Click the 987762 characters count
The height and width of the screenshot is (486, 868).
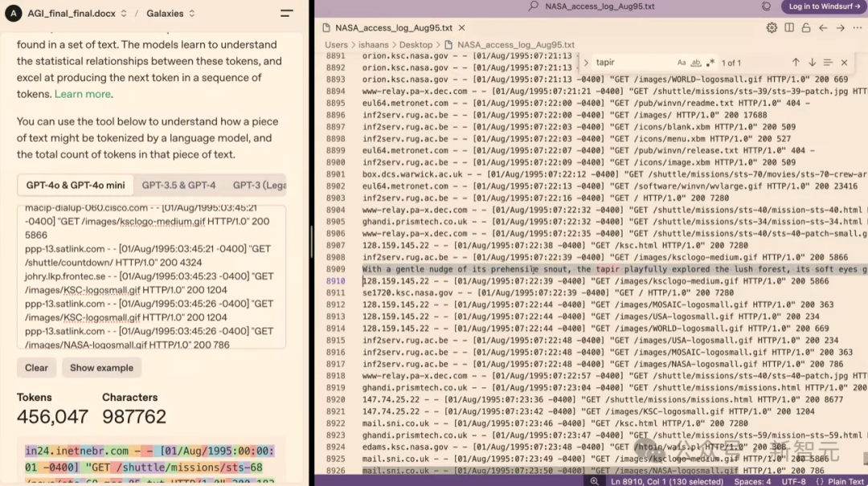[x=134, y=416]
